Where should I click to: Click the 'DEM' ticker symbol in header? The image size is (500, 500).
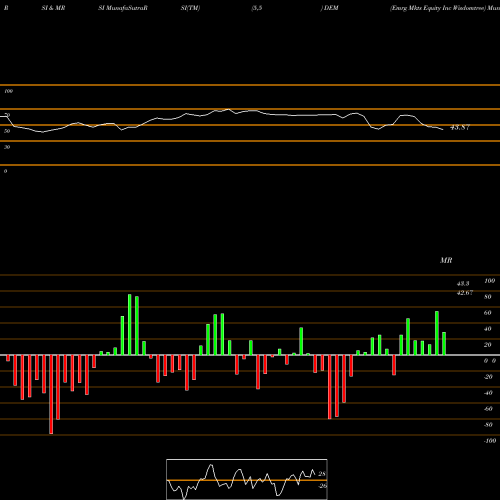click(x=331, y=8)
